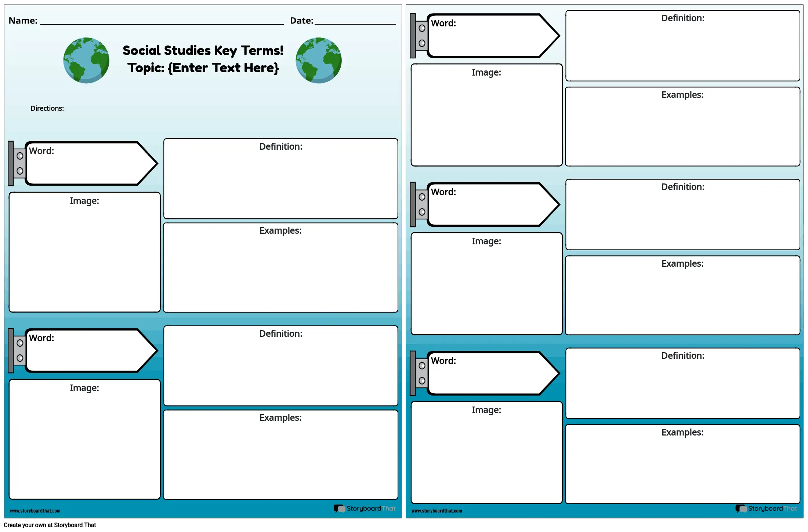Open 'Create your own at Storyboard That' link
The height and width of the screenshot is (532, 808).
coord(50,525)
